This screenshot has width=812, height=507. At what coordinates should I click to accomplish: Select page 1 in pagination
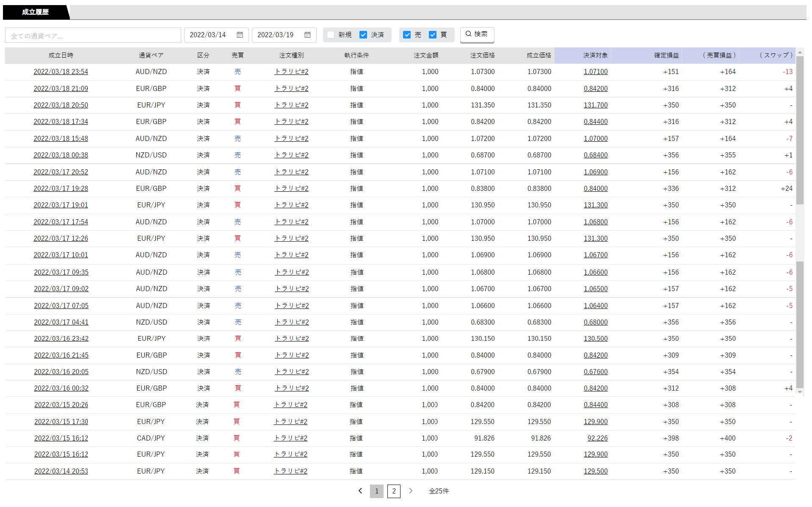point(377,491)
